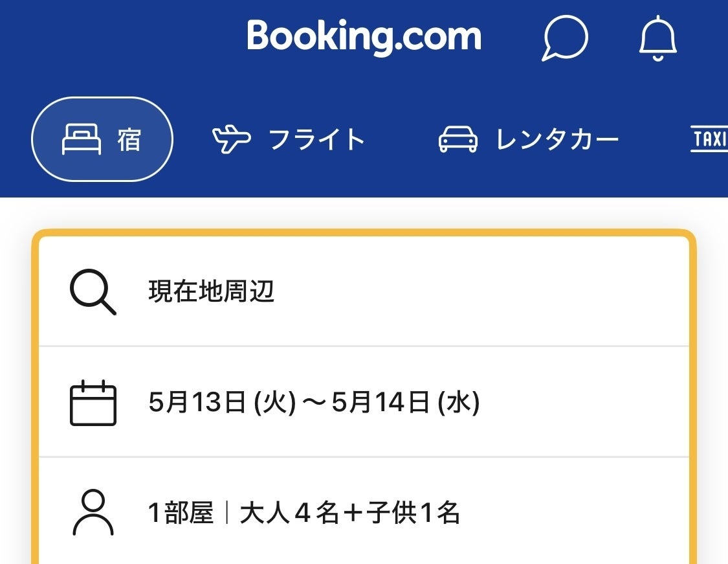Click the airplane icon for flights
This screenshot has width=728, height=564.
tap(231, 139)
